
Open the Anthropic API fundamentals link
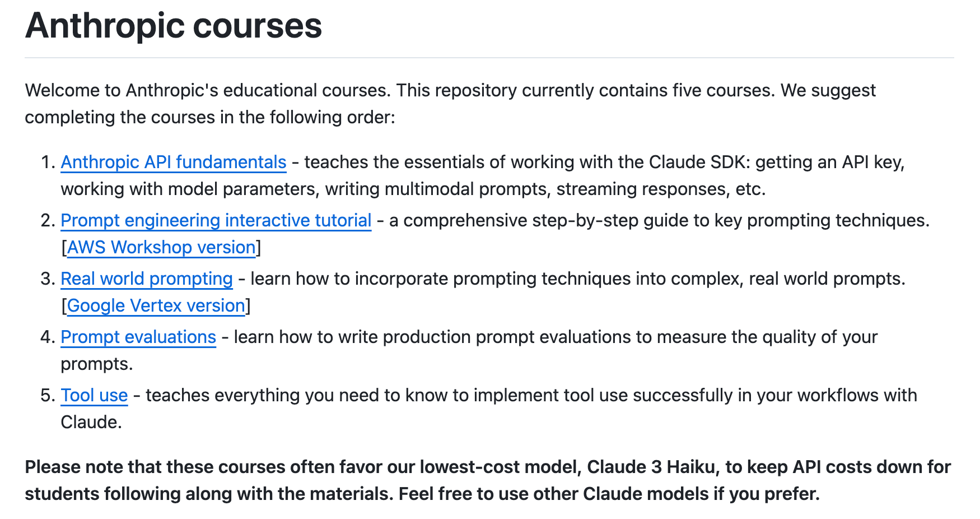click(173, 162)
